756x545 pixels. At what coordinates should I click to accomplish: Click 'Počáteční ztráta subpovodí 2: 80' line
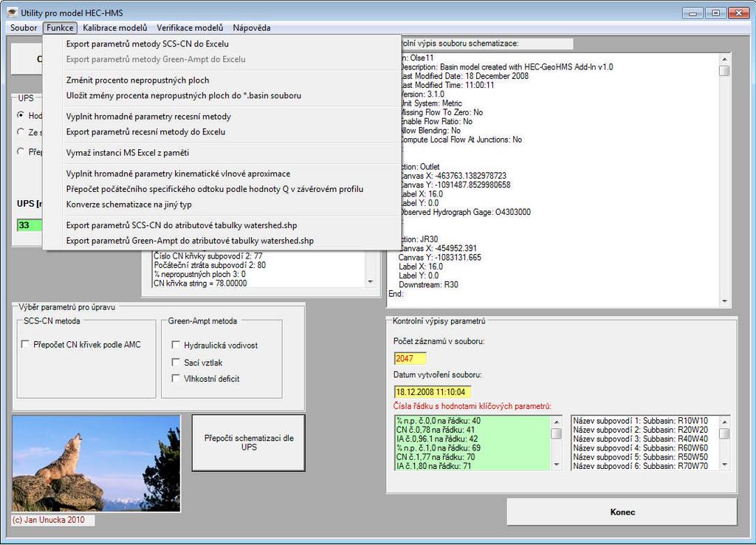point(210,265)
